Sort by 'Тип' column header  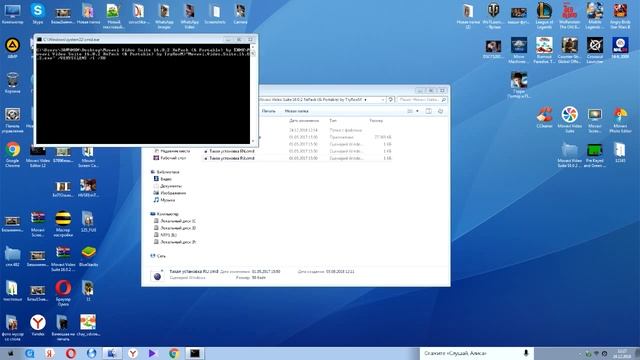pyautogui.click(x=333, y=121)
